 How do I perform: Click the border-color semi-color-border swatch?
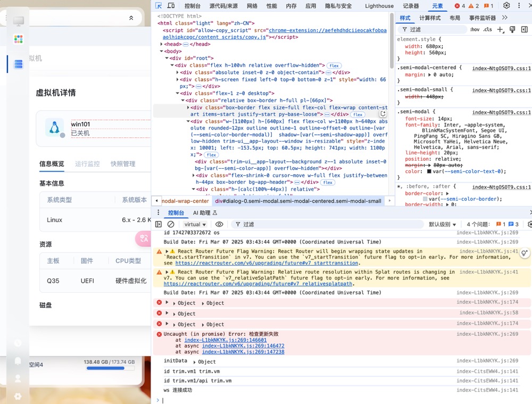(425, 199)
